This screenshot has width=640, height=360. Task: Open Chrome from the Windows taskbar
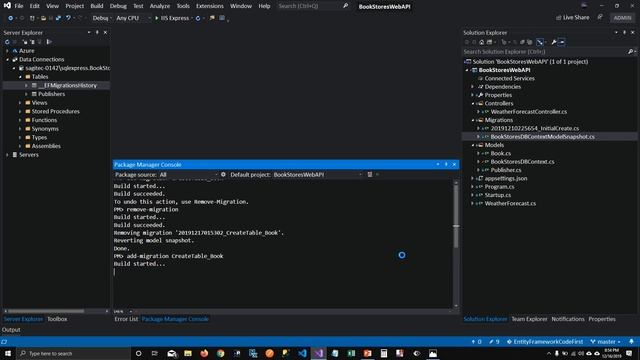(x=220, y=353)
